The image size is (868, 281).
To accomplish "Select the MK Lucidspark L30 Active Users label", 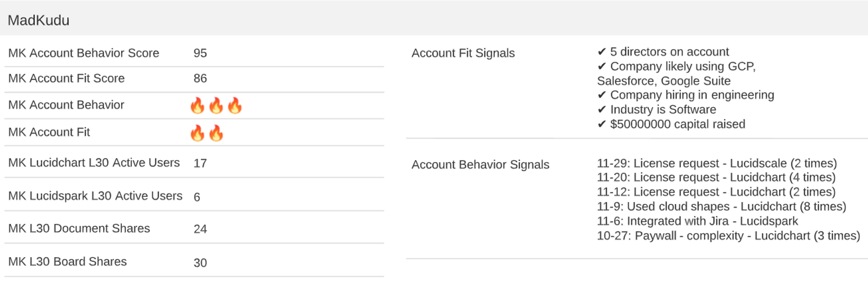I will click(95, 196).
